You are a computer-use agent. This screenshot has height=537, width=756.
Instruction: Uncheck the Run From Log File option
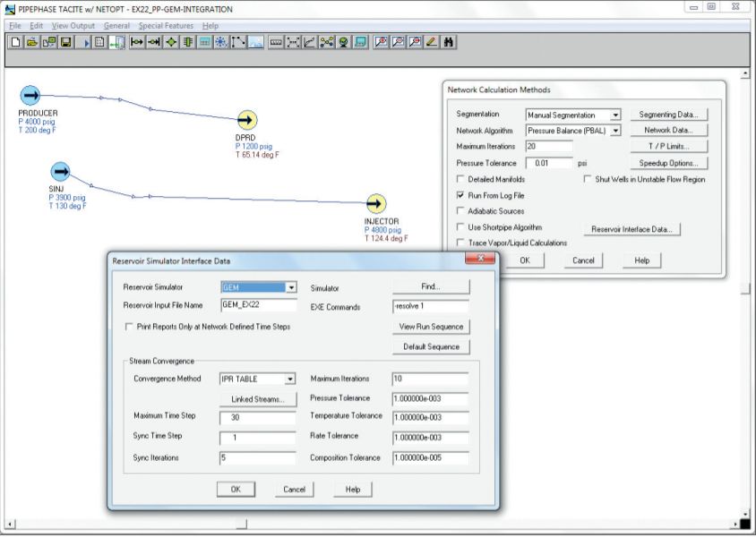click(461, 195)
